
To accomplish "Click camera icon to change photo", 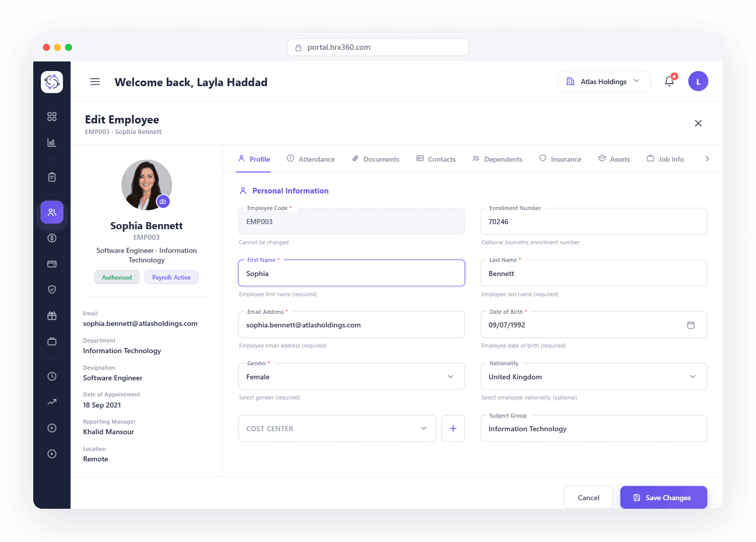I will [x=163, y=201].
